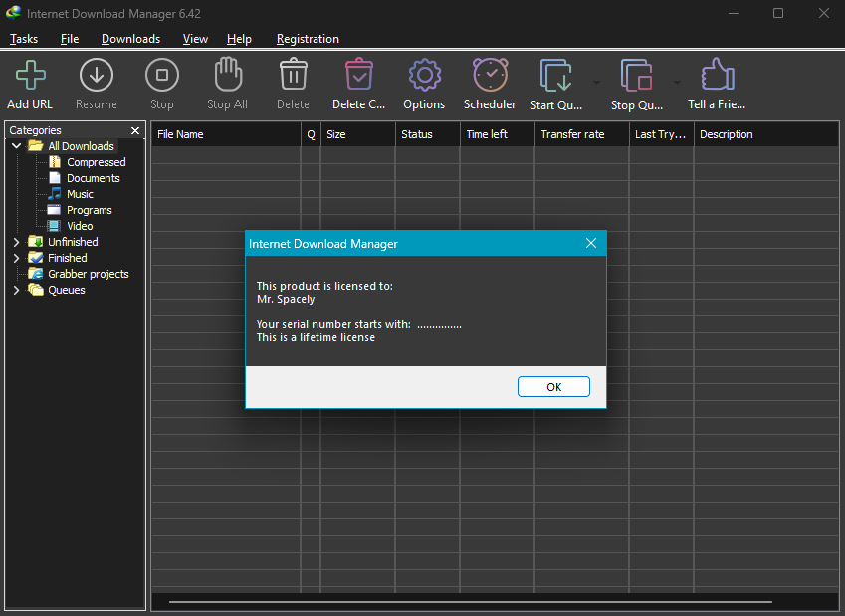The width and height of the screenshot is (845, 616).
Task: Sort by the Size column header
Action: (x=358, y=134)
